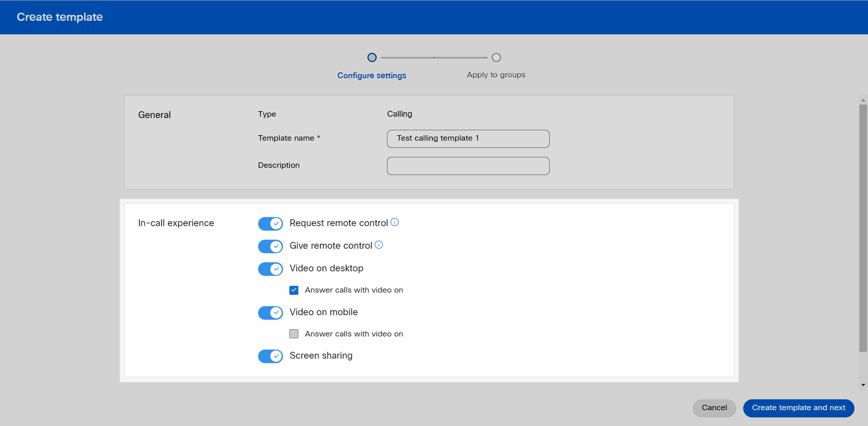Click the 'Create template' header title
This screenshot has width=868, height=426.
point(60,17)
